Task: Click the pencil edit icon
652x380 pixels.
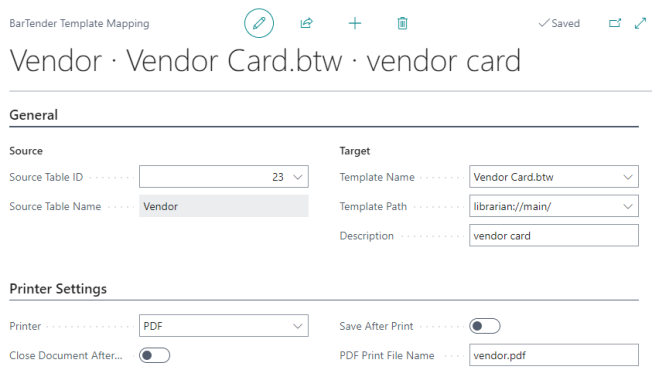Action: (x=259, y=23)
